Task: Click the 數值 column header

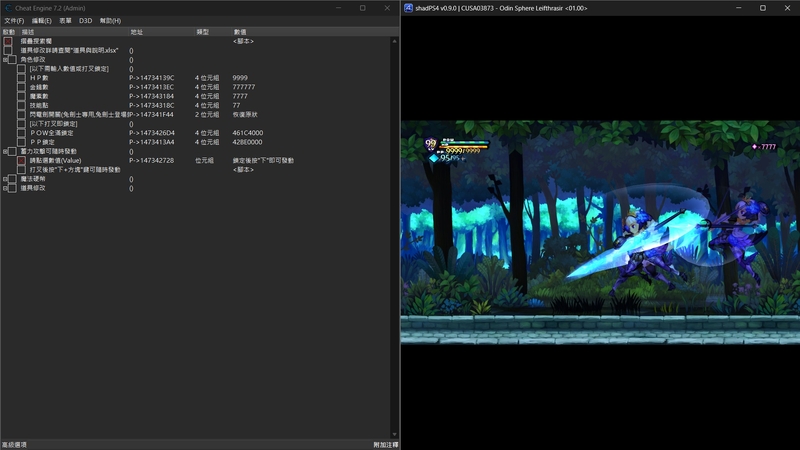Action: point(311,32)
